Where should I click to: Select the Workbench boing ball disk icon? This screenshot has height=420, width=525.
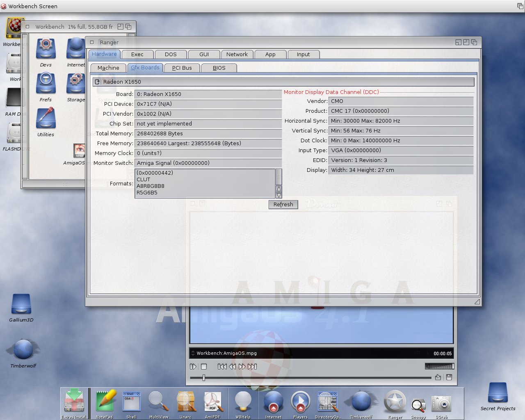coord(14,28)
